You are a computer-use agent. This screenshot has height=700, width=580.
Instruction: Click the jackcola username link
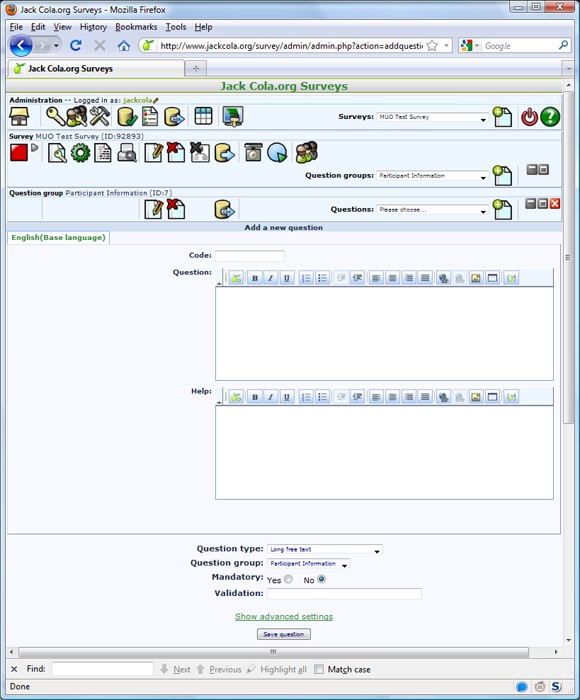click(x=138, y=100)
